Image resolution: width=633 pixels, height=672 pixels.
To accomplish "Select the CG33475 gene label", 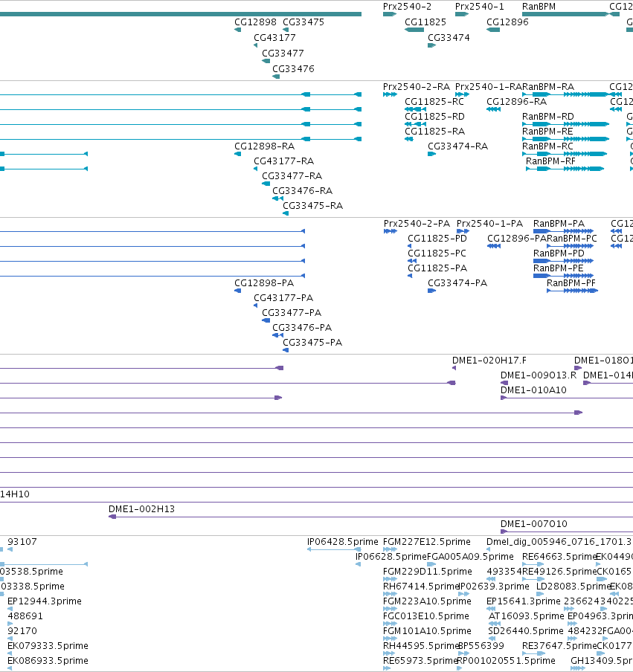I will (303, 22).
